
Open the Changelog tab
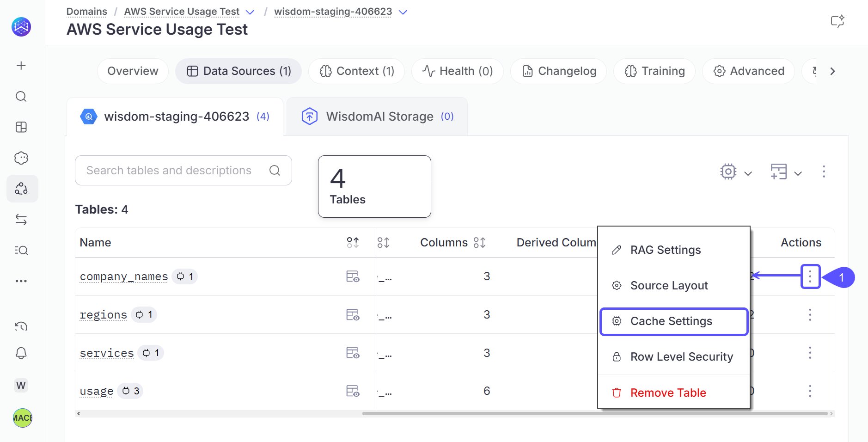click(x=558, y=71)
